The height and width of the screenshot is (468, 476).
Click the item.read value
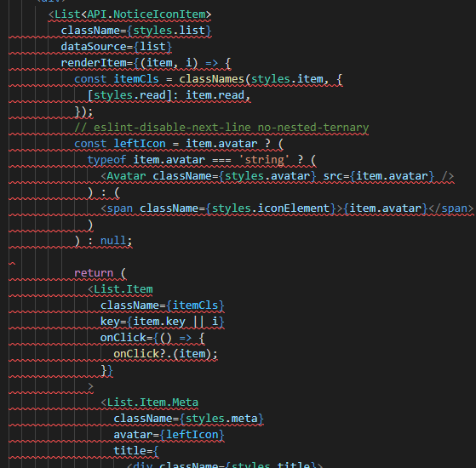tap(215, 95)
